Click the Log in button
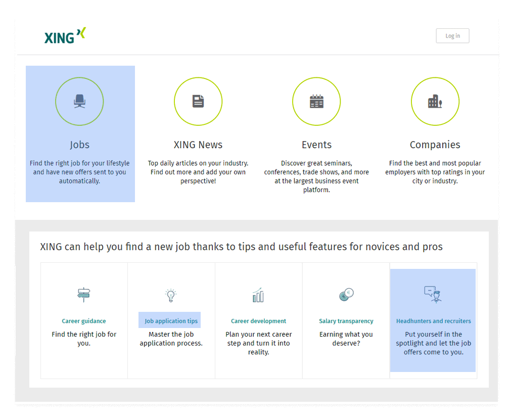Image resolution: width=509 pixels, height=420 pixels. coord(452,36)
